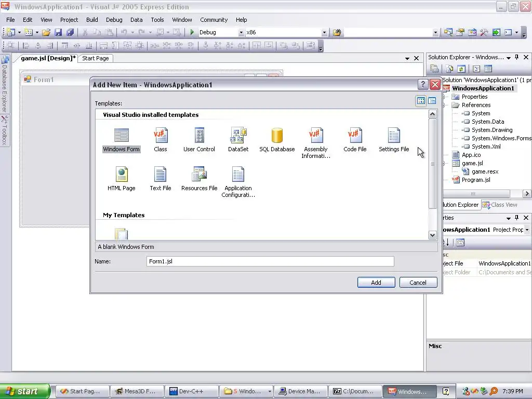Open the Properties object selector dropdown
The width and height of the screenshot is (532, 399).
click(x=527, y=230)
